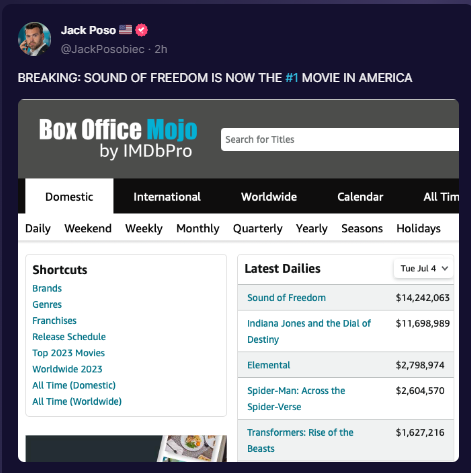
Task: Click the #1 hashtag link
Action: point(292,78)
